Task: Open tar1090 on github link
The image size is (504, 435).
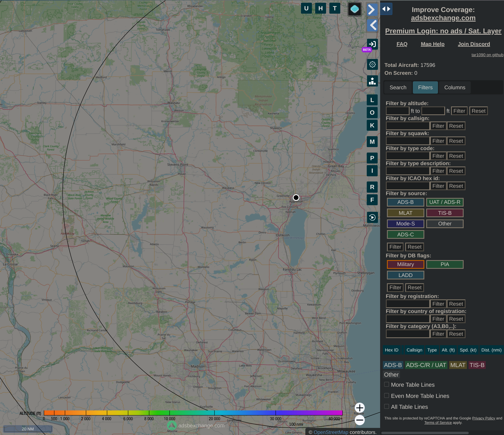Action: (x=487, y=55)
